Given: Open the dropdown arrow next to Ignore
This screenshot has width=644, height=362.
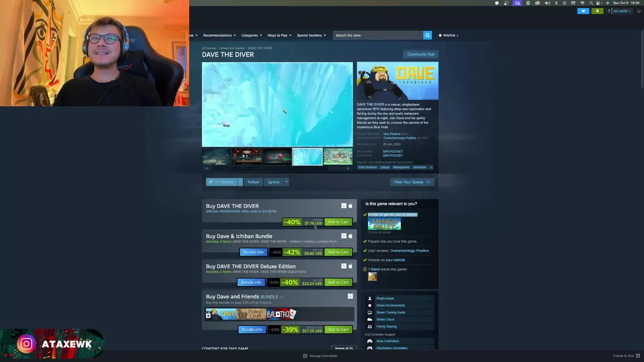Looking at the screenshot, I should (286, 182).
